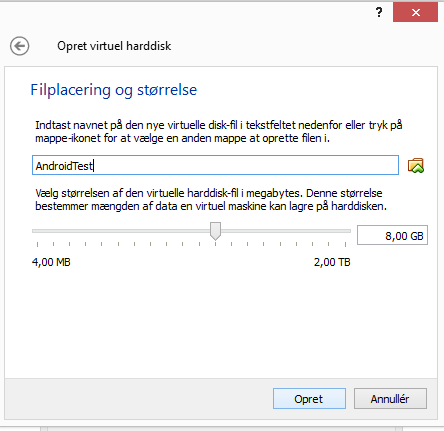This screenshot has width=444, height=431.
Task: Click the 4,00 MB minimum label
Action: click(x=51, y=262)
